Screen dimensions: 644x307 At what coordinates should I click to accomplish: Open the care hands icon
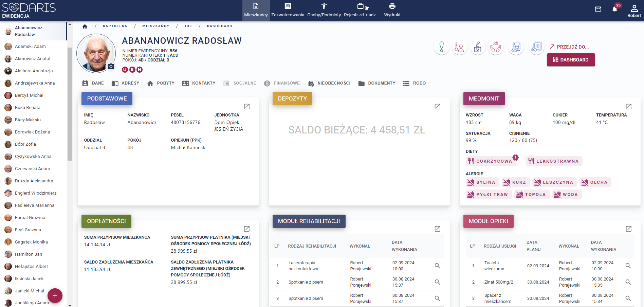496,47
